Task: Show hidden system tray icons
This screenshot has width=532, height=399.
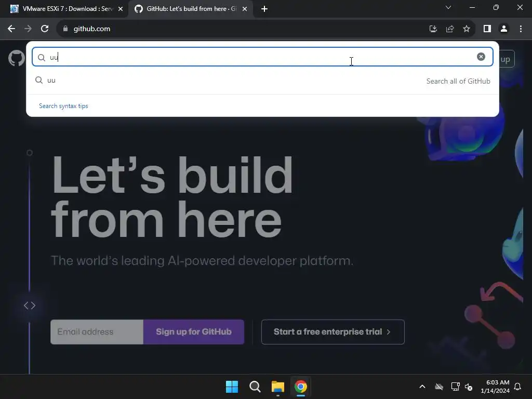Action: [x=422, y=387]
